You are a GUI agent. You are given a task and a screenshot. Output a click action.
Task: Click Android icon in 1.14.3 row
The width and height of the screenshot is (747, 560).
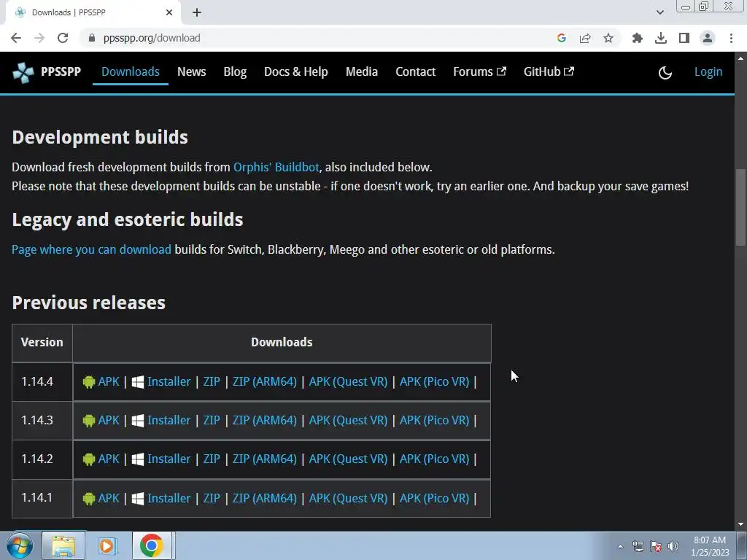[88, 421]
